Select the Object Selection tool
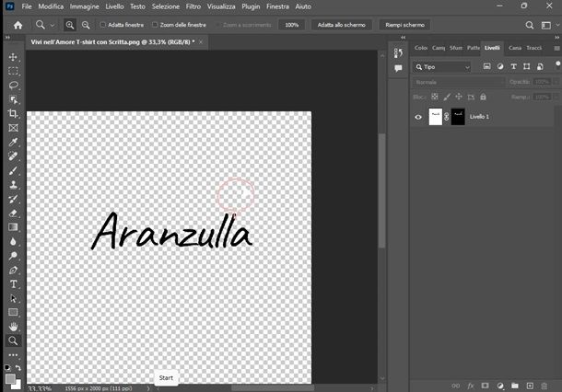Image resolution: width=562 pixels, height=392 pixels. click(x=13, y=99)
